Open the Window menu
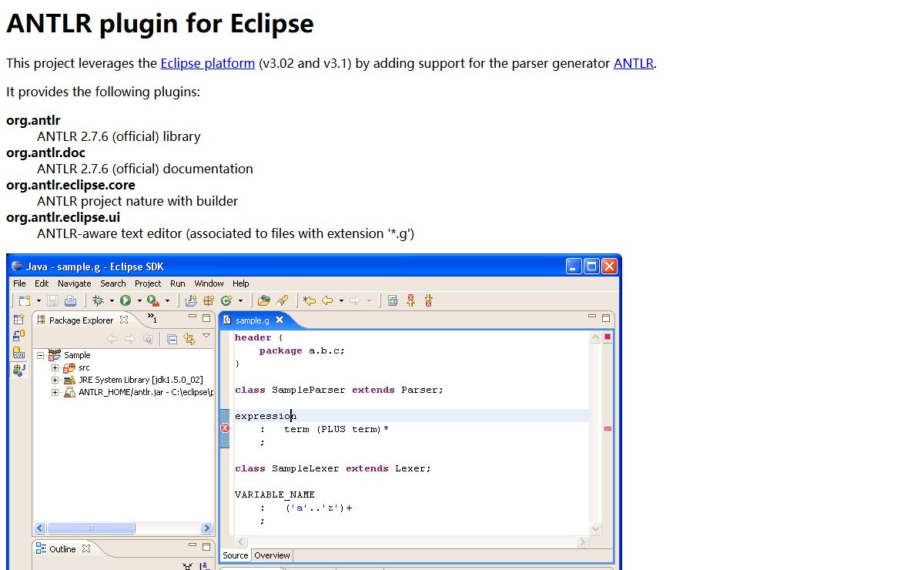924x570 pixels. tap(209, 283)
